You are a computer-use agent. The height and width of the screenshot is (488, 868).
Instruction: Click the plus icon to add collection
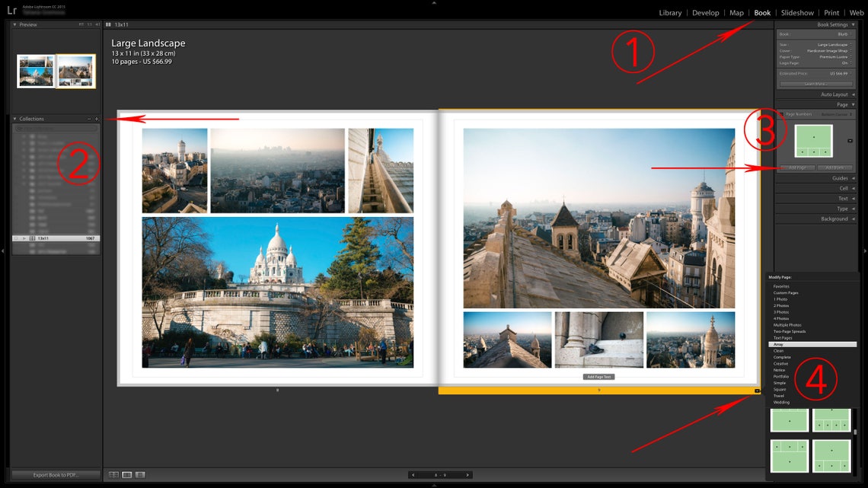(x=97, y=119)
